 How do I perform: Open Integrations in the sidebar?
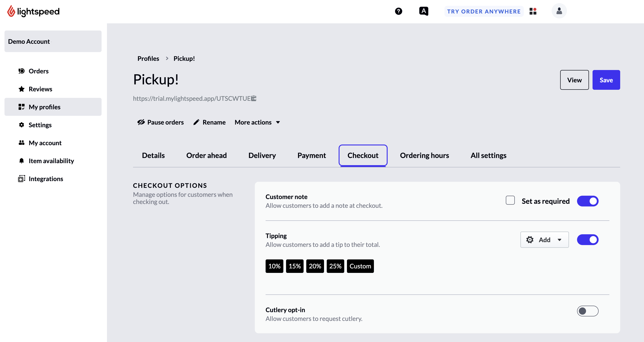(x=53, y=179)
